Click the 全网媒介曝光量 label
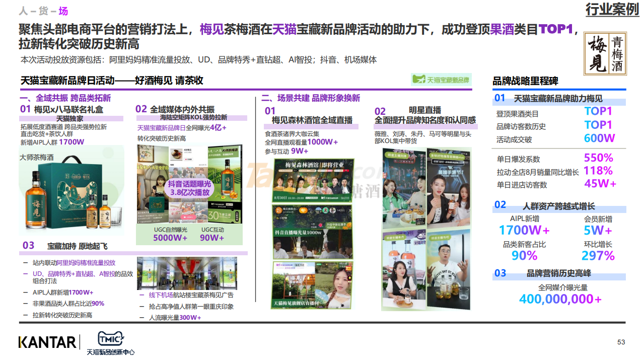Image resolution: width=644 pixels, height=361 pixels. point(562,287)
